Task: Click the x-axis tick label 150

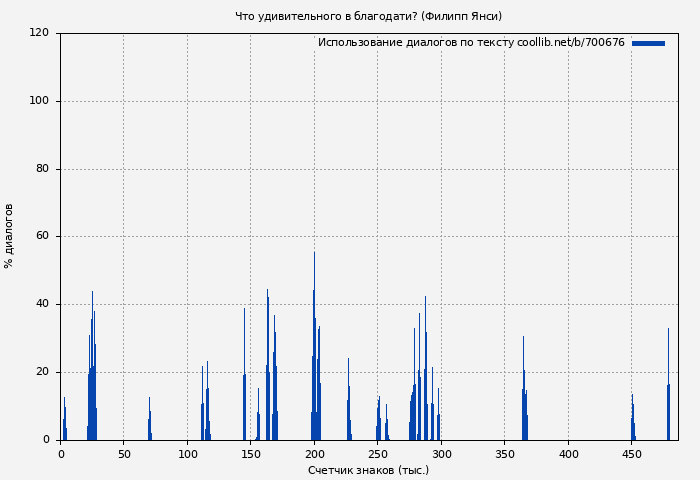Action: [x=251, y=454]
